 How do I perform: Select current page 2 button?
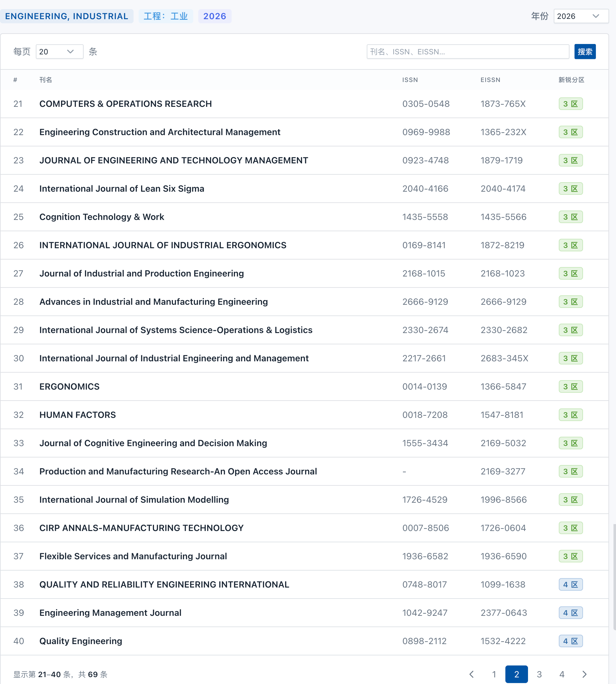pyautogui.click(x=516, y=674)
